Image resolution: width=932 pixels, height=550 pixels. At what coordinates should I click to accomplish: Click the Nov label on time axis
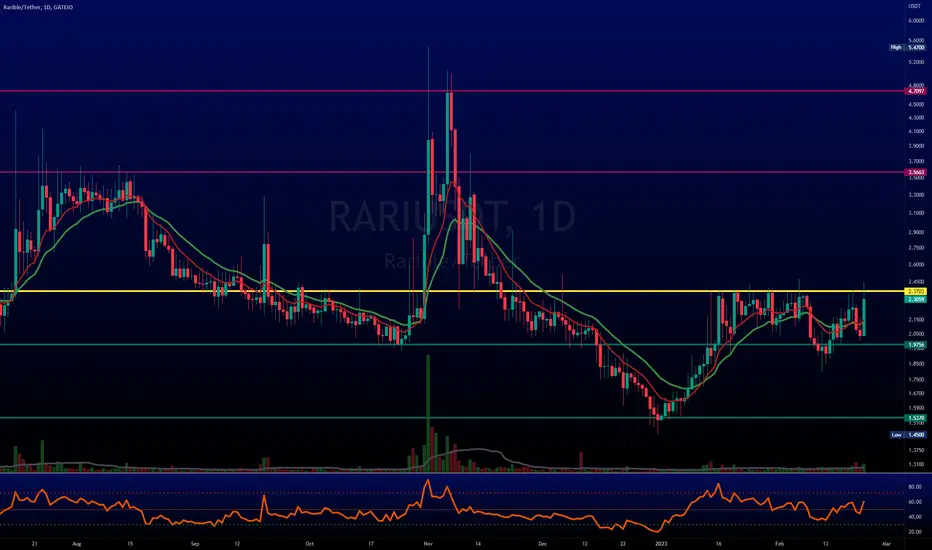428,543
